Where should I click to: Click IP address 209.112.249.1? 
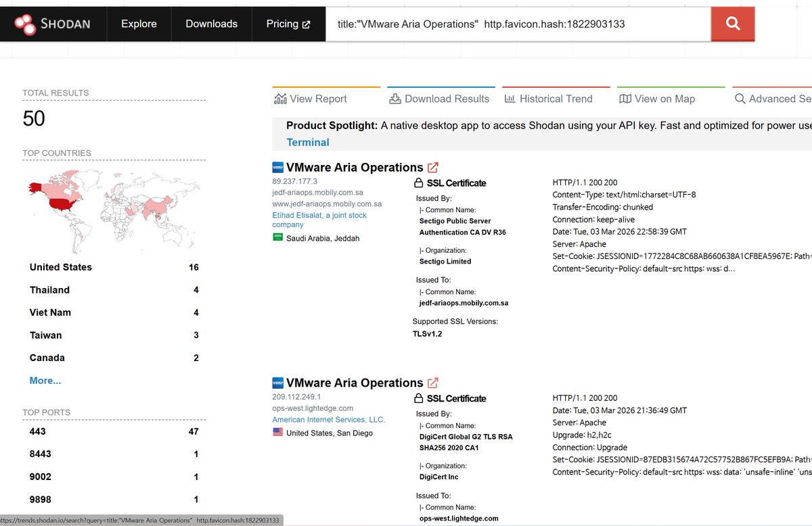click(296, 397)
